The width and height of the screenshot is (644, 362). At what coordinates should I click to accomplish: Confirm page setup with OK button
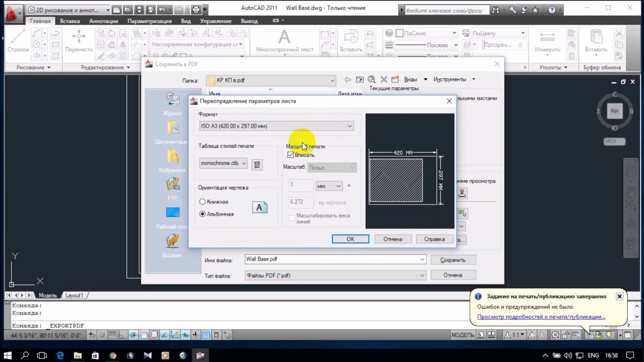coord(350,239)
